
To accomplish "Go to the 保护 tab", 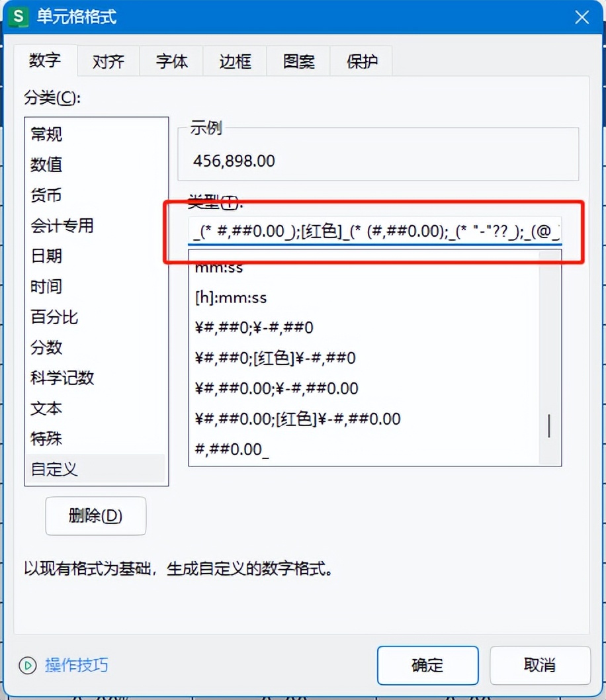I will pos(362,61).
